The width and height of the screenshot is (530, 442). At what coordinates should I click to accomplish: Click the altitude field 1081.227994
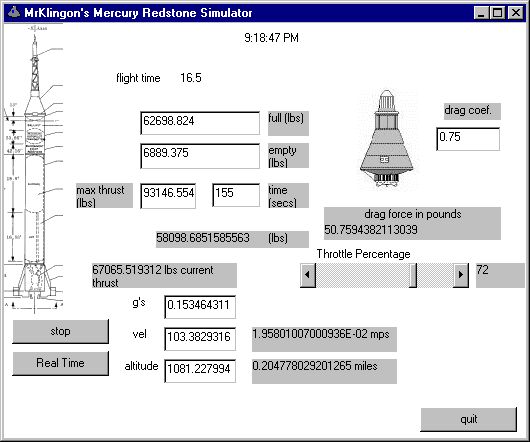point(200,371)
